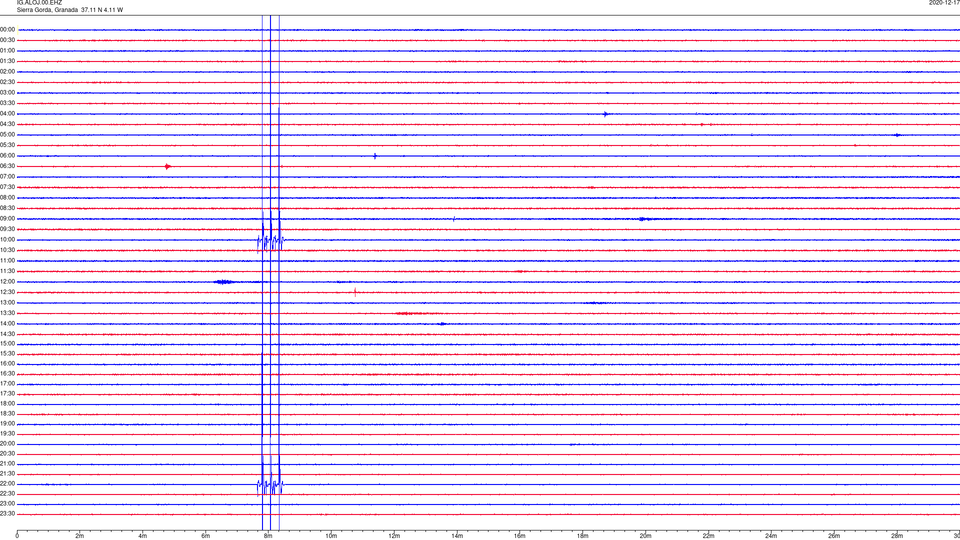Select the 10:00 trace time label

(7, 240)
